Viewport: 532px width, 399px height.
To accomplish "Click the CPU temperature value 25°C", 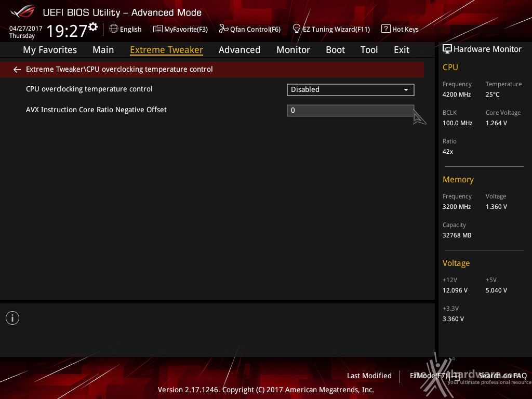I will [493, 95].
